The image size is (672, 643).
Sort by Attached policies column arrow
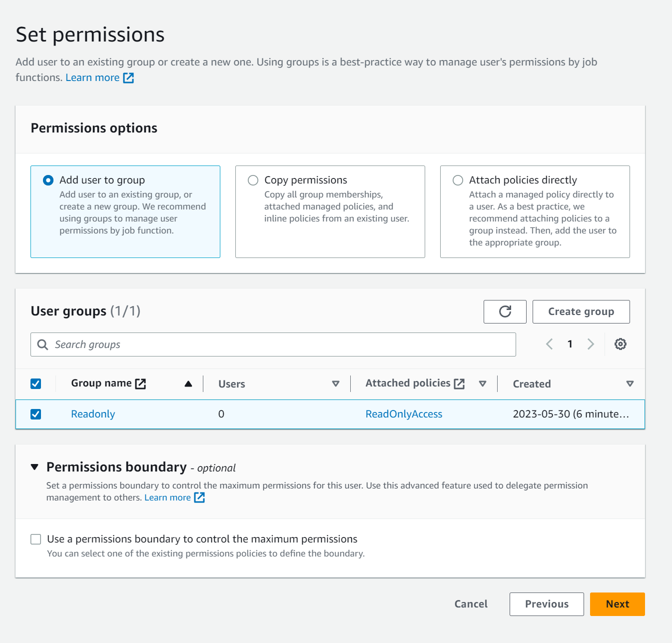tap(483, 383)
